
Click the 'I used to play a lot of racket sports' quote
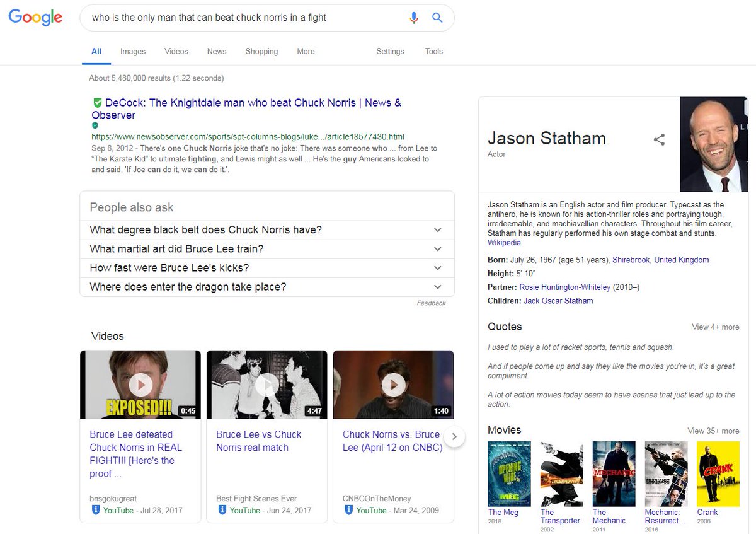pos(581,347)
